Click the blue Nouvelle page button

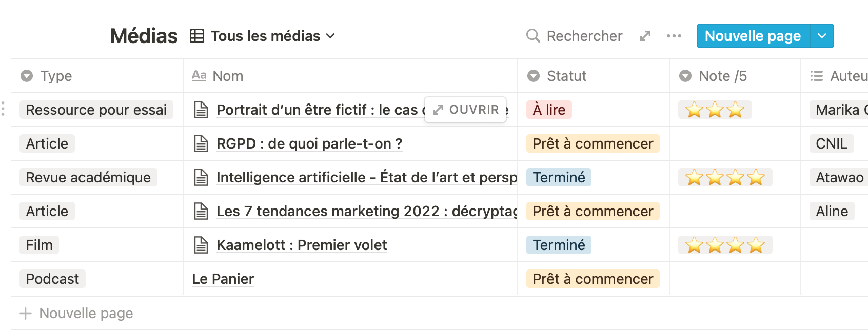(753, 36)
